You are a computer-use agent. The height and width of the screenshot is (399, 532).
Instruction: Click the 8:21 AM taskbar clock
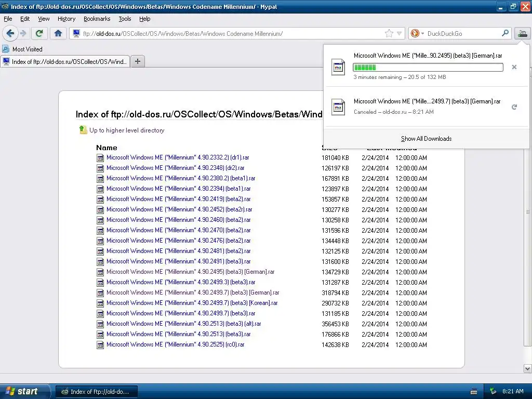(513, 391)
